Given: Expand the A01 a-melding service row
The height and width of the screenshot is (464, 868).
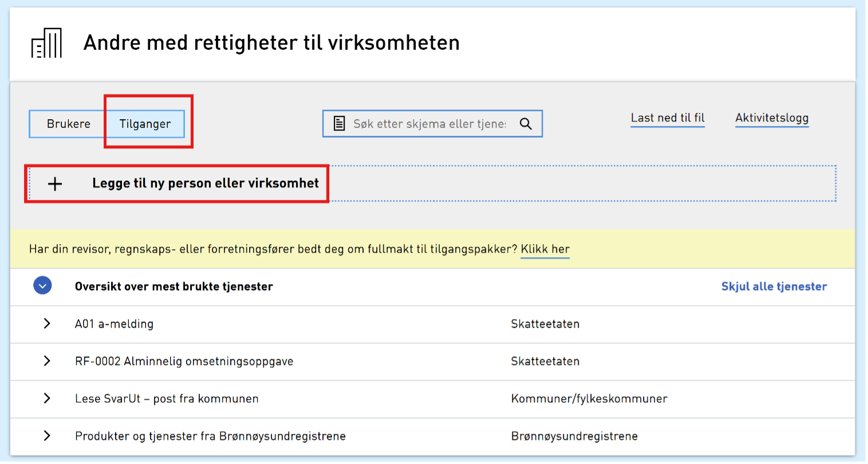Looking at the screenshot, I should click(47, 324).
